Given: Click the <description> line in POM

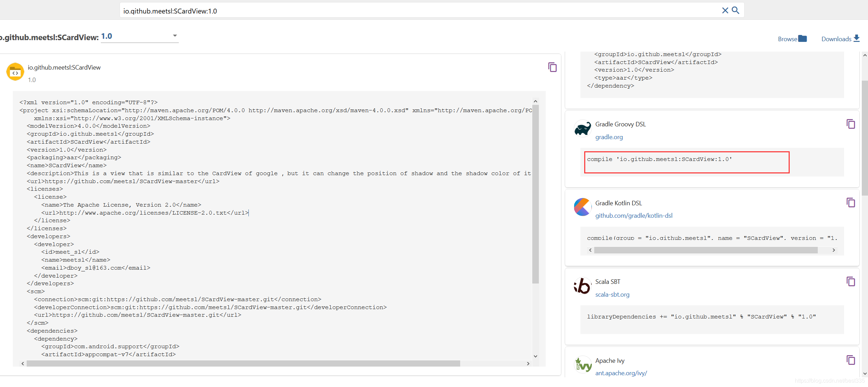Looking at the screenshot, I should coord(279,173).
